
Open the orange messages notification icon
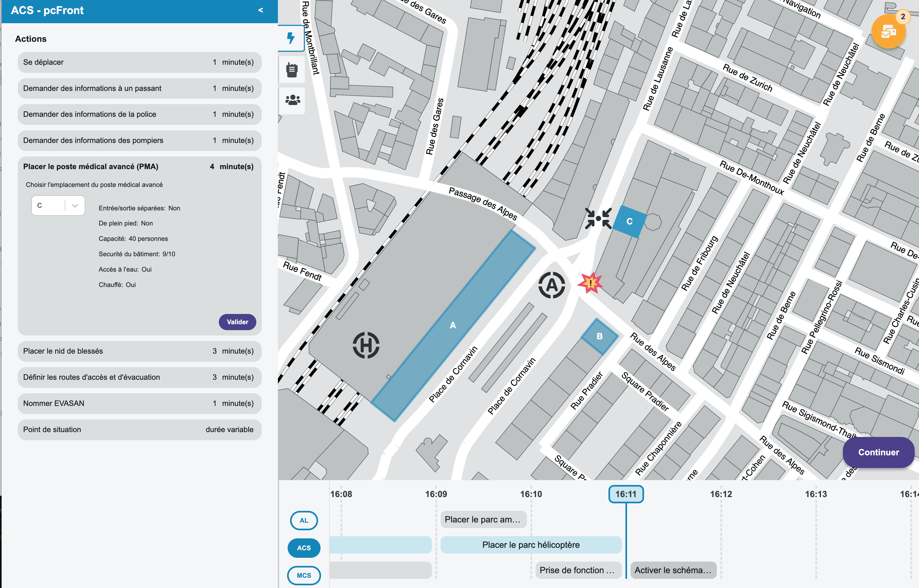889,32
